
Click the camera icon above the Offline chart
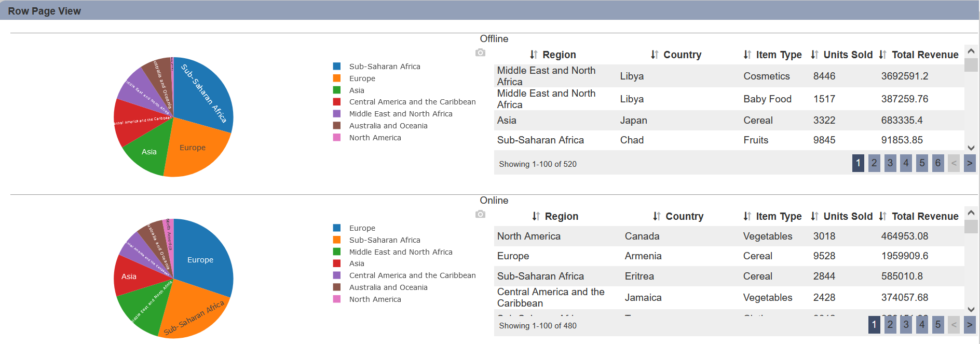480,52
